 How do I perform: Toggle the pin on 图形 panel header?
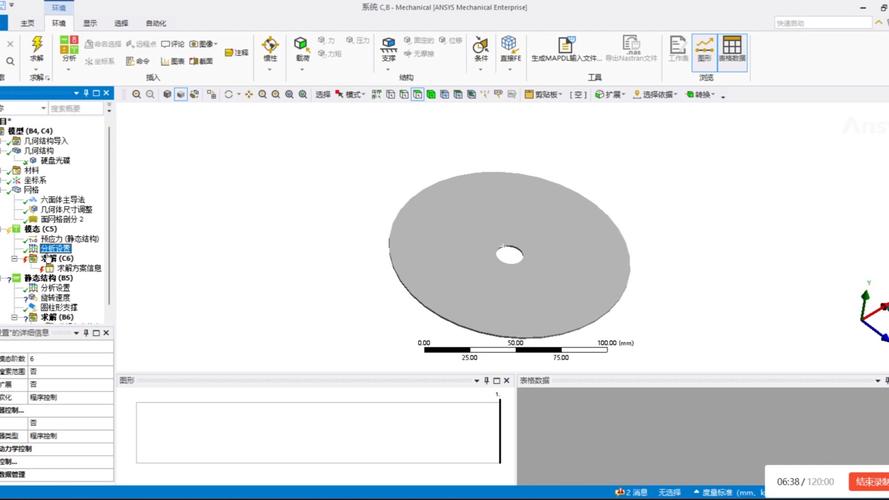487,381
